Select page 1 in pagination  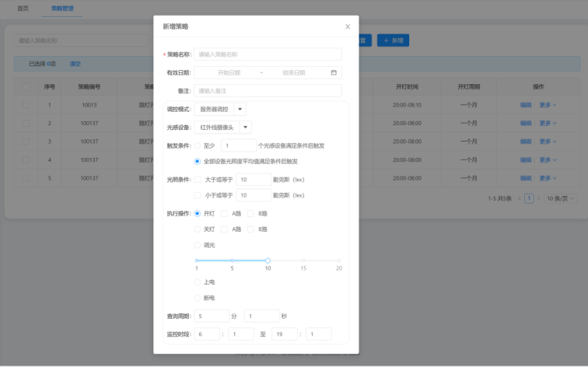tap(529, 198)
